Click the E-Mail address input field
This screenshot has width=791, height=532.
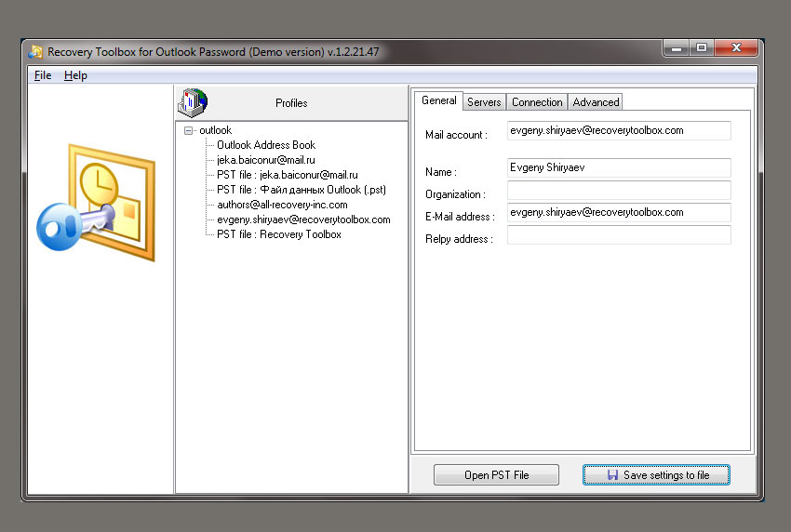pos(619,212)
